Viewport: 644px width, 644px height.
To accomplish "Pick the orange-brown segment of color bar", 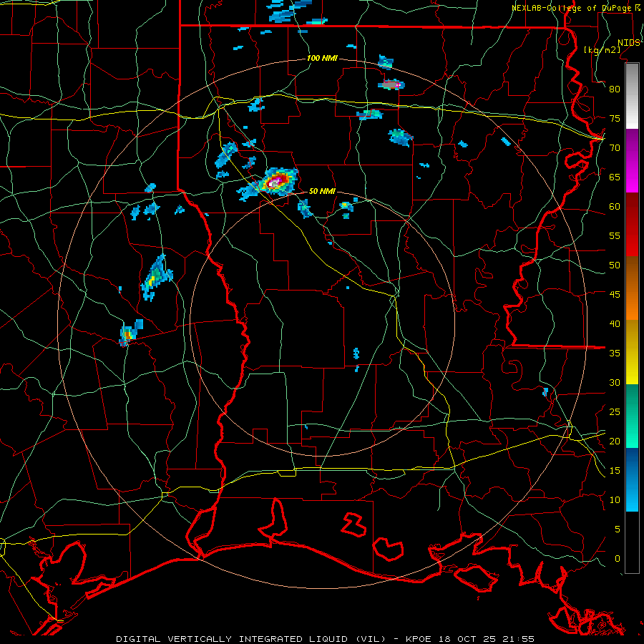I will click(632, 288).
